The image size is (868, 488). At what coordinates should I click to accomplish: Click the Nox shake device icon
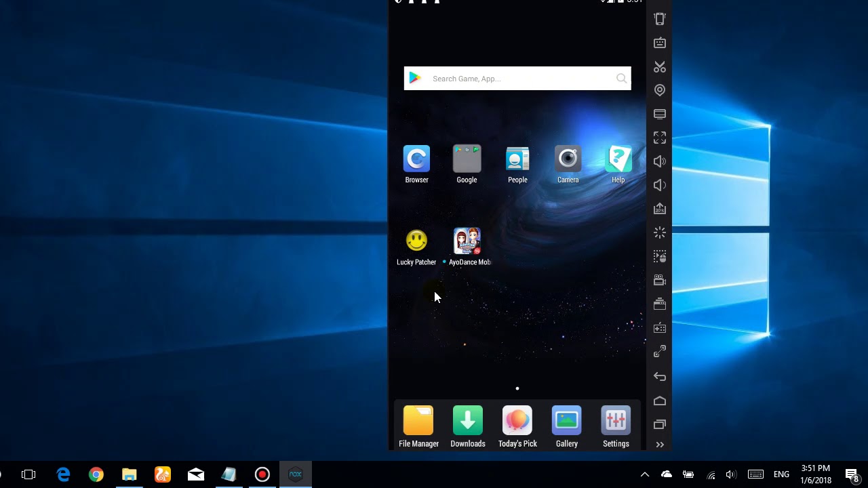pyautogui.click(x=660, y=19)
